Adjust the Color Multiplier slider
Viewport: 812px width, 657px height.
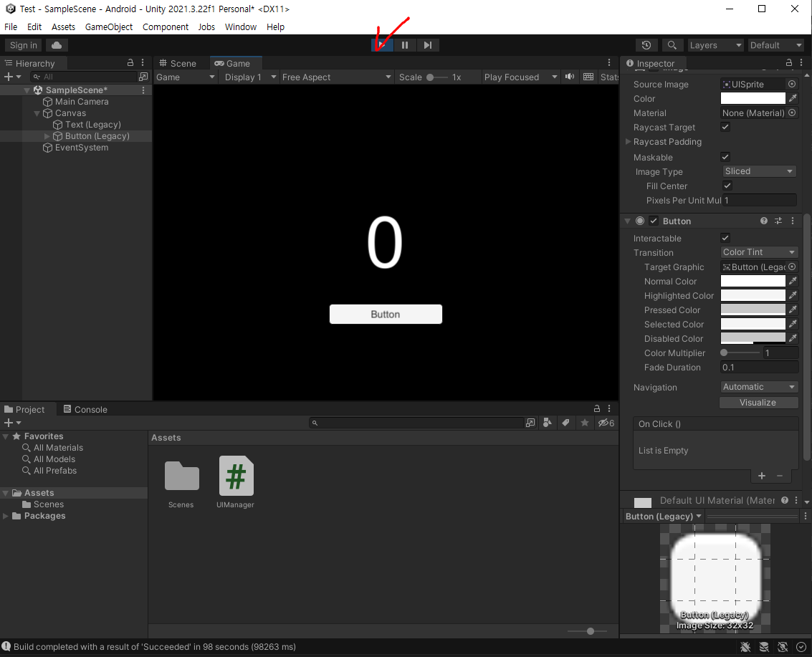click(x=740, y=353)
